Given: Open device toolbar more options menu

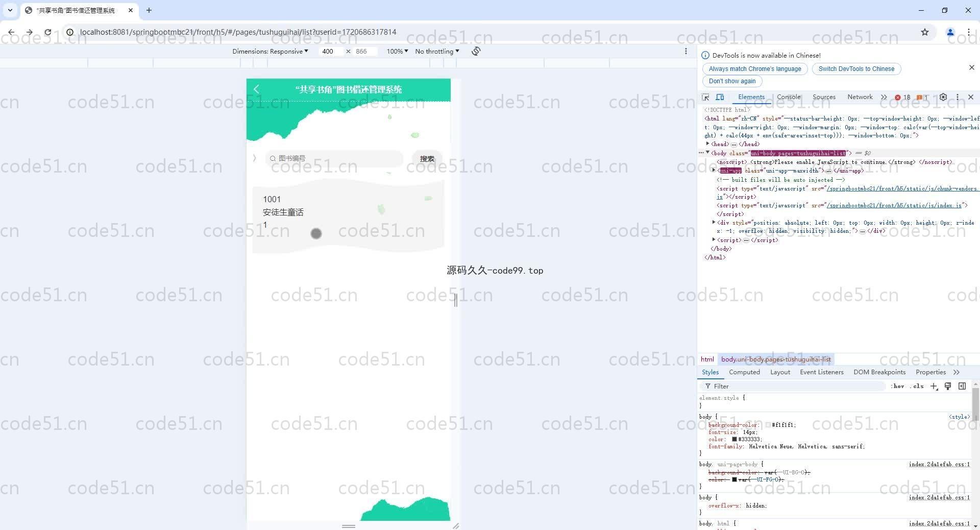Looking at the screenshot, I should [x=686, y=51].
